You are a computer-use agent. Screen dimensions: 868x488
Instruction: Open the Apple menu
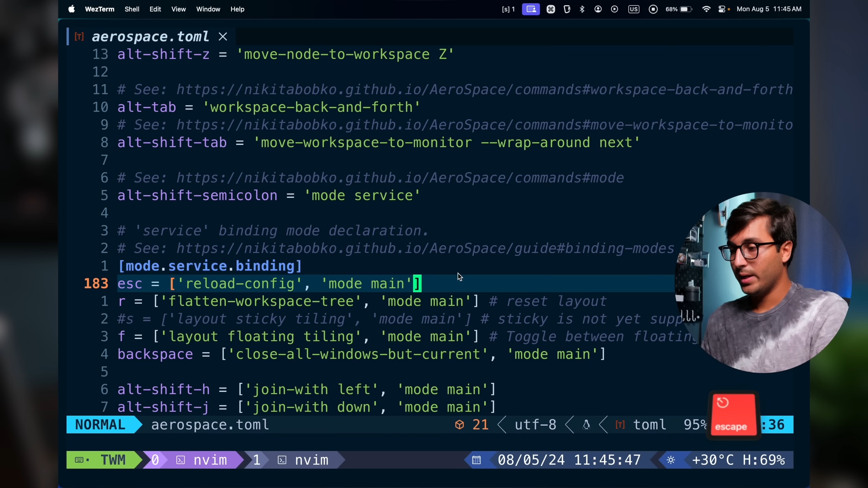(x=71, y=9)
